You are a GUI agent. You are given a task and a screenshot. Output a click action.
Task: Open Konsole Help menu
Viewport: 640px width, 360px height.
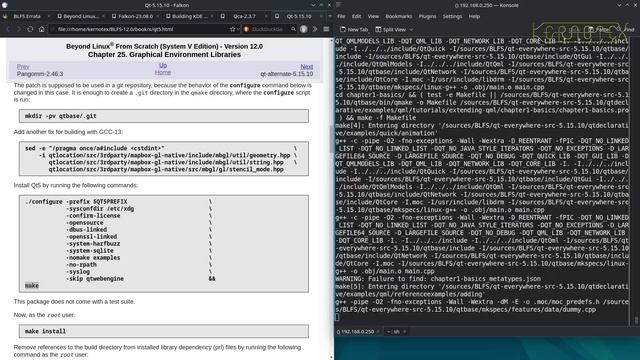pyautogui.click(x=474, y=16)
